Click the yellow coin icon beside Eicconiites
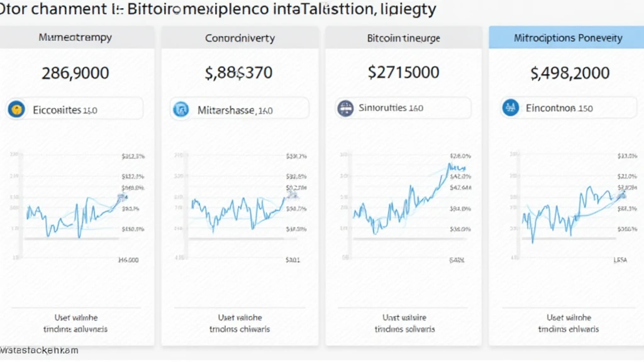 (x=16, y=110)
